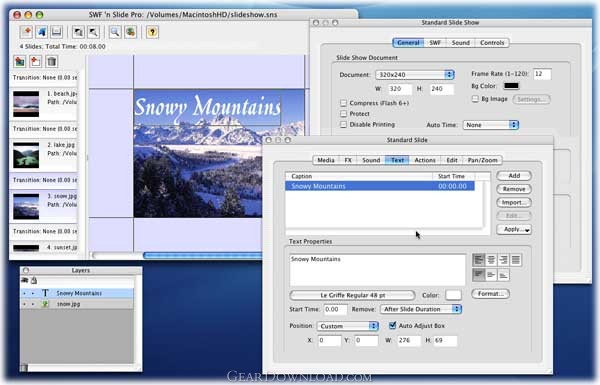
Task: Click the black Bg Color swatch
Action: 511,86
